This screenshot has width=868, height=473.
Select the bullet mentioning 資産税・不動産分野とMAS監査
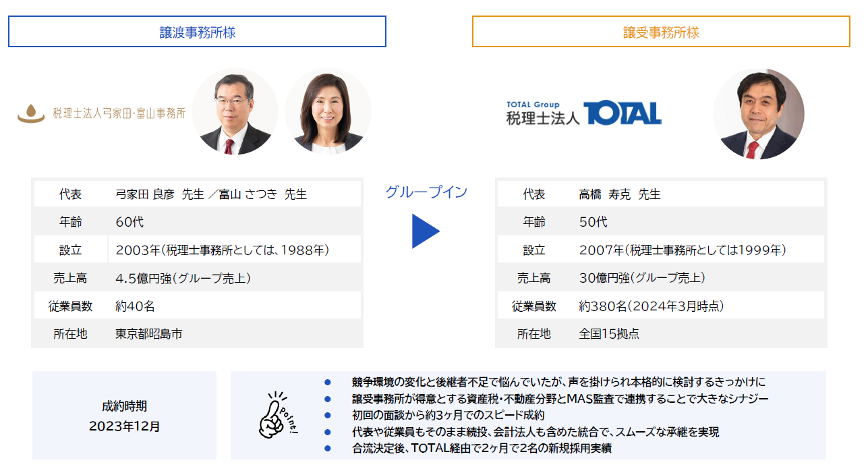point(560,399)
